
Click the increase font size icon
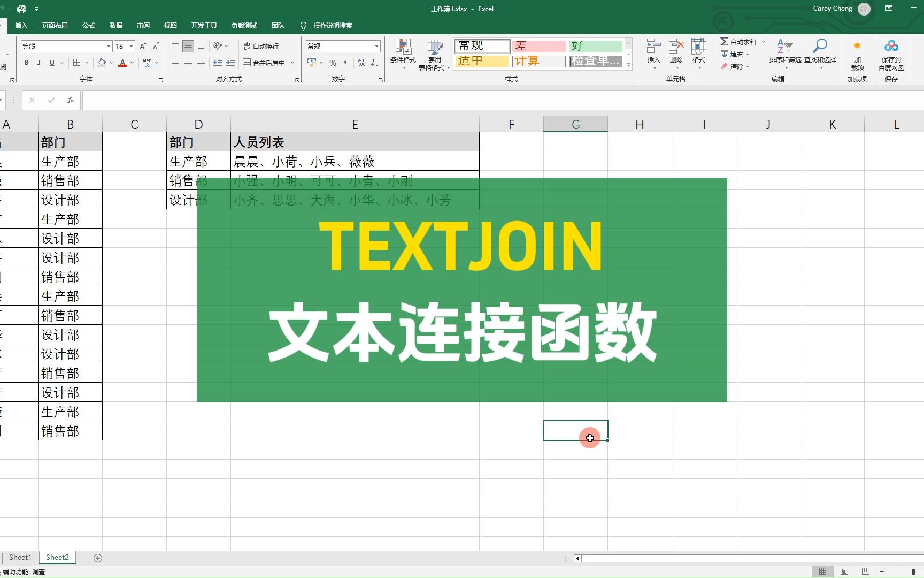tap(143, 47)
